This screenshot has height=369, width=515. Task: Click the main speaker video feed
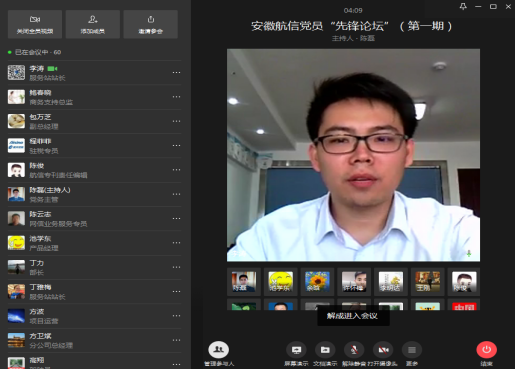(353, 155)
